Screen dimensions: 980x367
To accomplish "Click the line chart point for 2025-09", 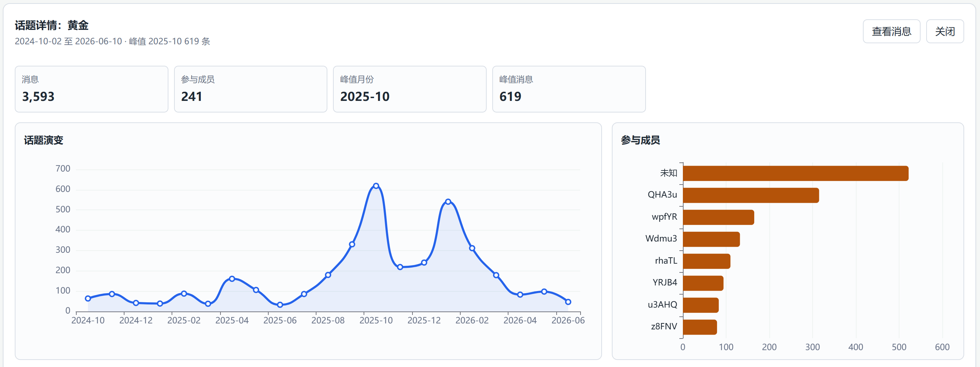I will tap(352, 244).
